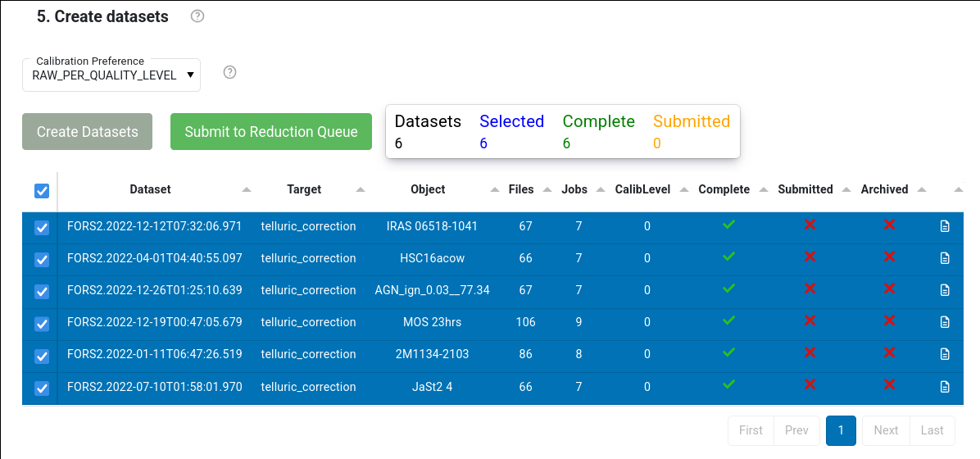The height and width of the screenshot is (459, 980).
Task: Uncheck dataset FORS2.2022-07-10T01:58:01.970 checkbox
Action: click(x=41, y=389)
